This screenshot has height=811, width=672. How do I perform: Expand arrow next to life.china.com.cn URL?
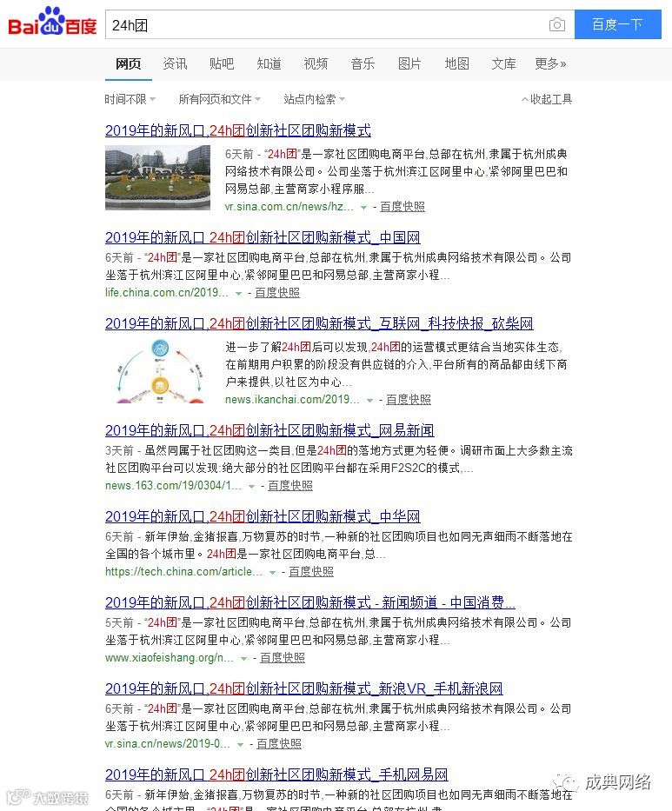[x=238, y=293]
